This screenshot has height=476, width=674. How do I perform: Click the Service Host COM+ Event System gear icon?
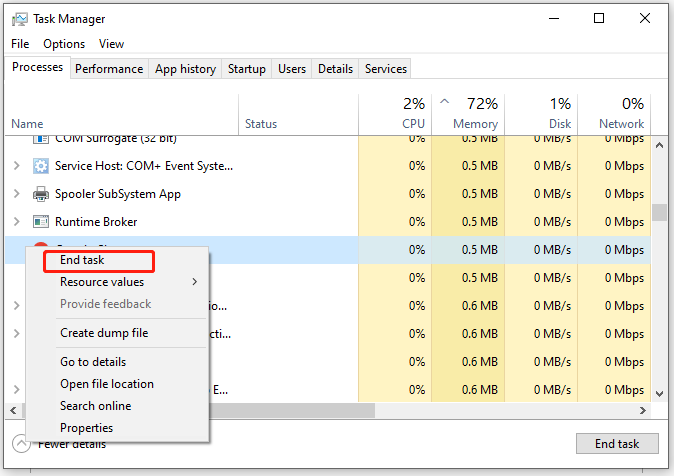tap(41, 166)
